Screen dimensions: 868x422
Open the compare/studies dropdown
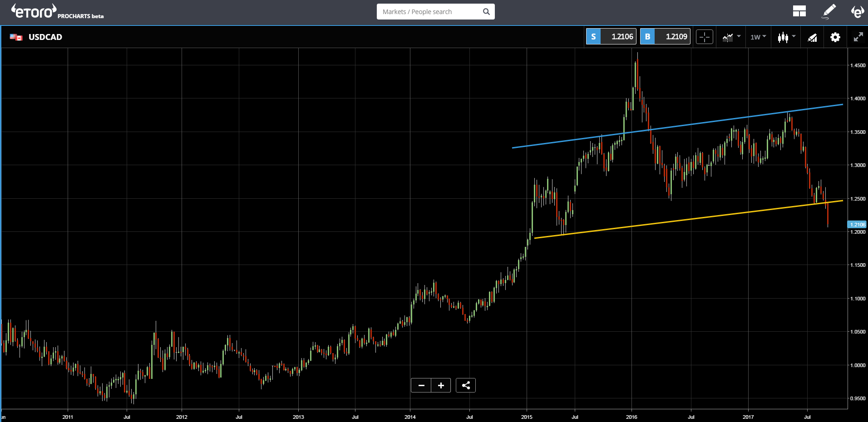[x=731, y=37]
